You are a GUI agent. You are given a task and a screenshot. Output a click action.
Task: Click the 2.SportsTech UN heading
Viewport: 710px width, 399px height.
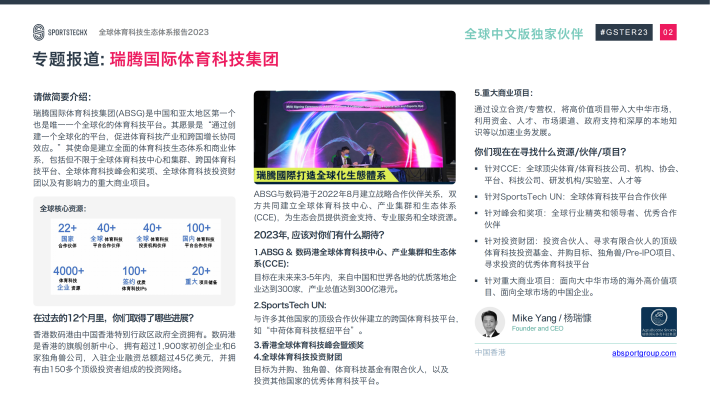coord(290,305)
